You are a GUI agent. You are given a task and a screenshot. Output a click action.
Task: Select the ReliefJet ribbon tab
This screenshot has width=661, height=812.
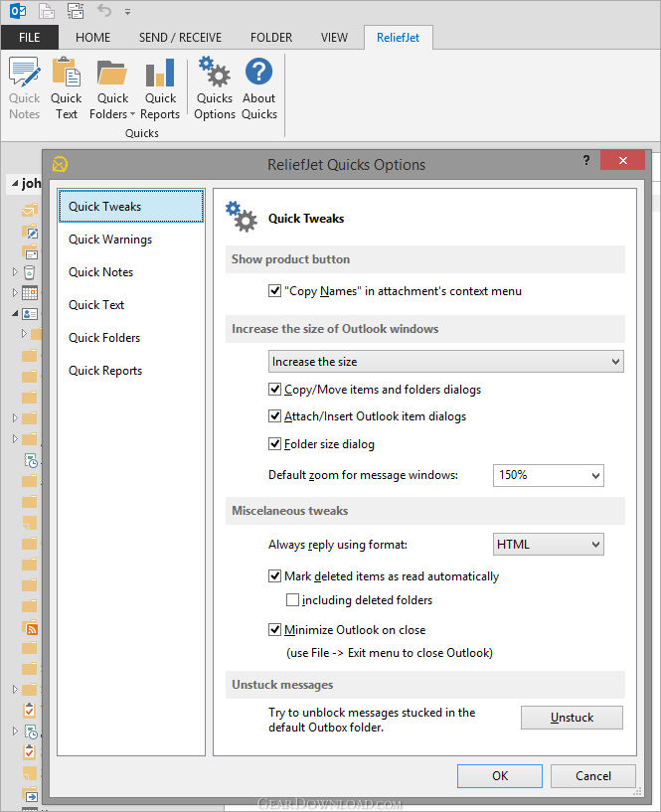[x=398, y=38]
